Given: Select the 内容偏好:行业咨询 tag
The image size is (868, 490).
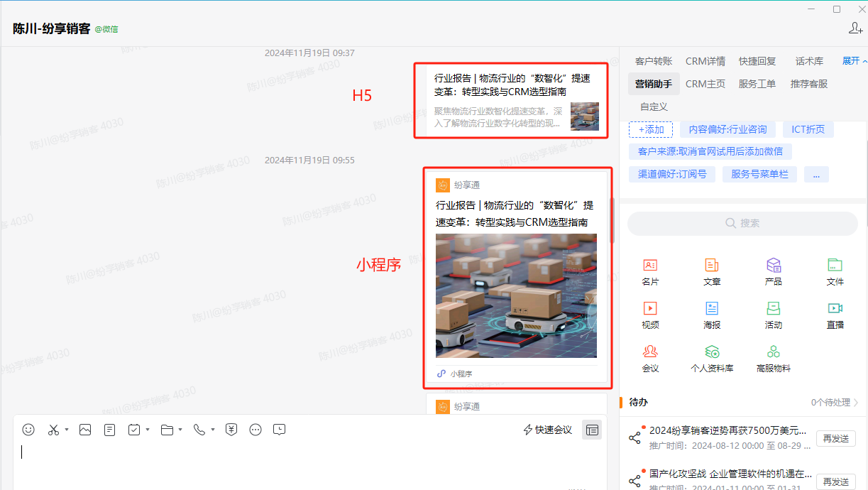Looking at the screenshot, I should pos(727,129).
